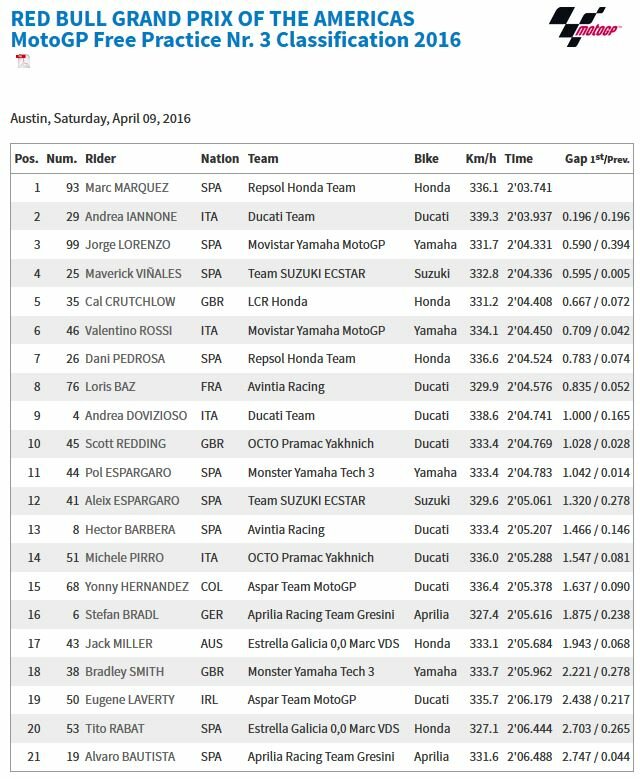Screen dimensions: 640x779
Task: Select Andrea IANNONE rider name
Action: coord(131,217)
